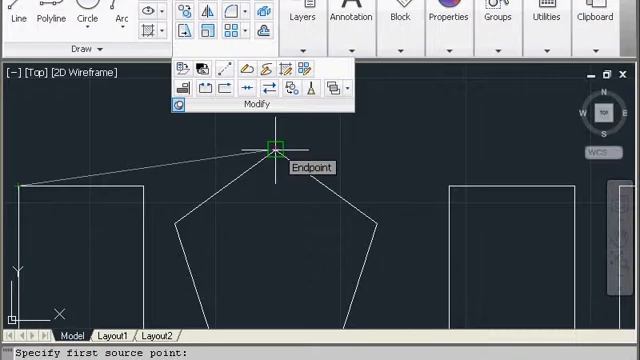The image size is (640, 360).
Task: Open the draw order flyout dropdown arrow
Action: click(x=347, y=88)
